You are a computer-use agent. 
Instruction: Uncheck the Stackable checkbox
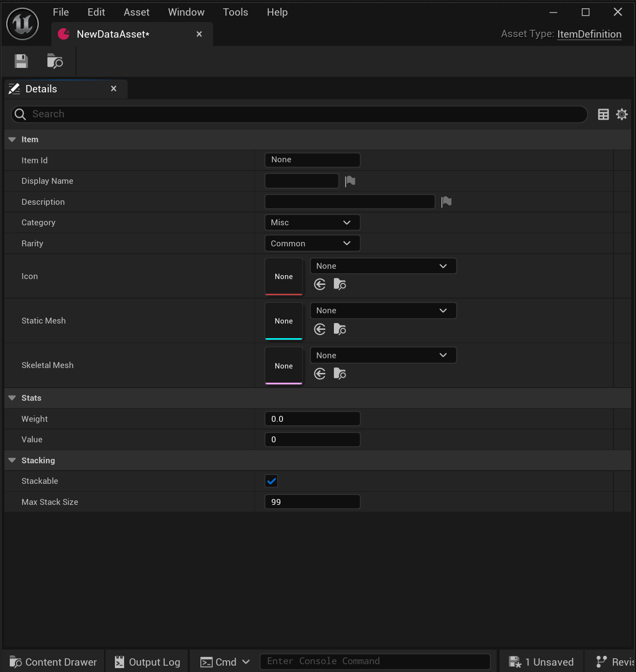click(x=271, y=481)
